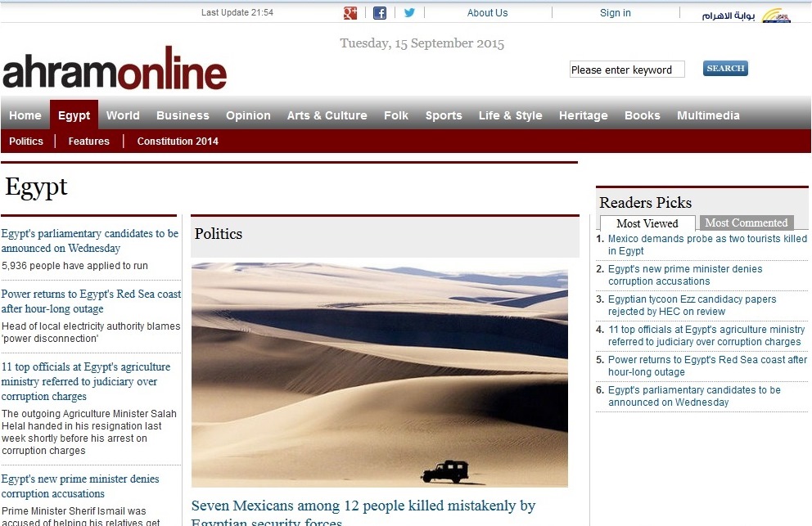
Task: Read Mexico demands probe article link
Action: pyautogui.click(x=706, y=245)
